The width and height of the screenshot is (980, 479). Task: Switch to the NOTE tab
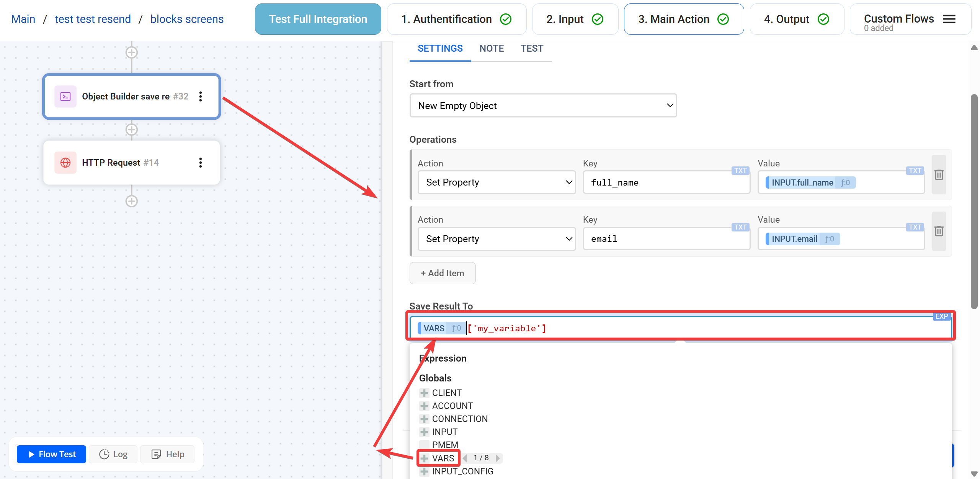point(492,49)
